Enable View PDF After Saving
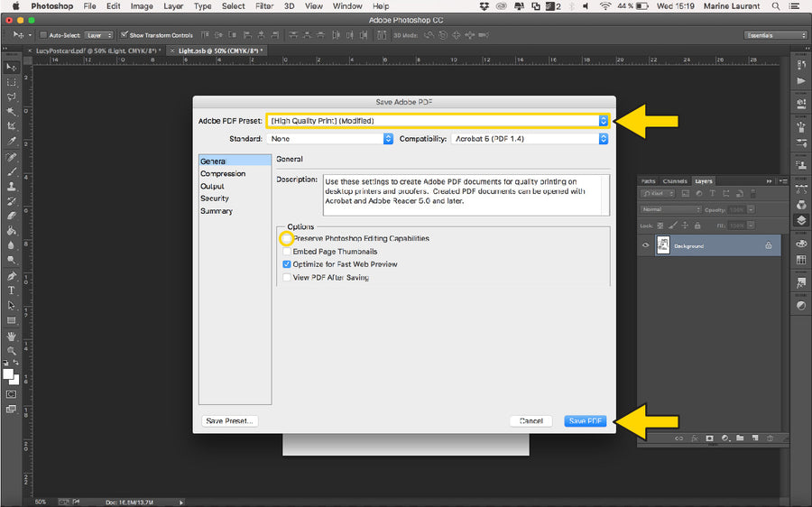The width and height of the screenshot is (812, 507). click(286, 277)
